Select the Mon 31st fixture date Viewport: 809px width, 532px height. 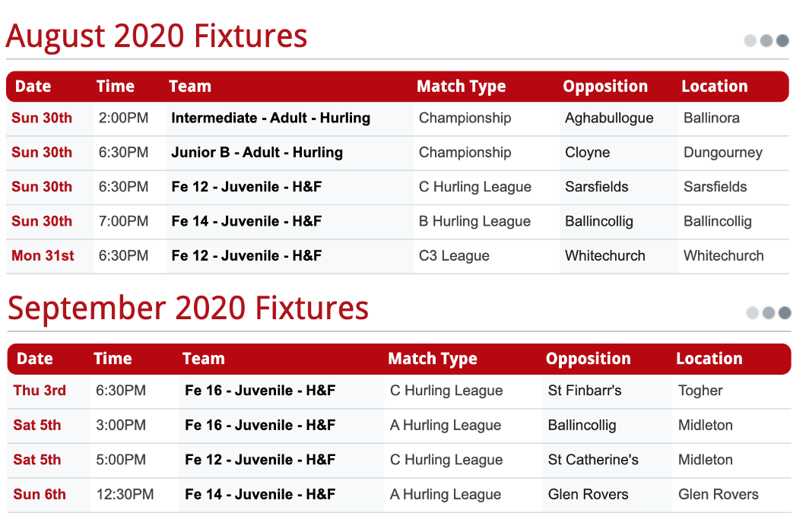coord(43,255)
